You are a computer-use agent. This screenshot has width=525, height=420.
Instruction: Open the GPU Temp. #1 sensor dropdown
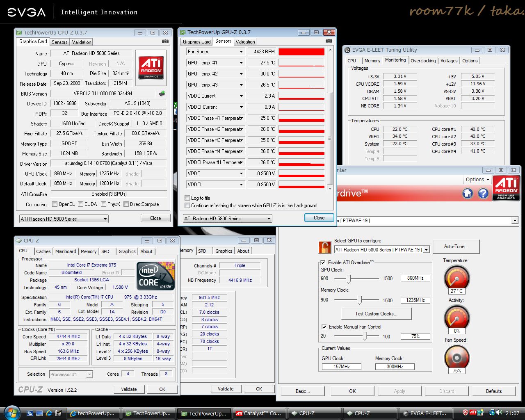pyautogui.click(x=241, y=63)
